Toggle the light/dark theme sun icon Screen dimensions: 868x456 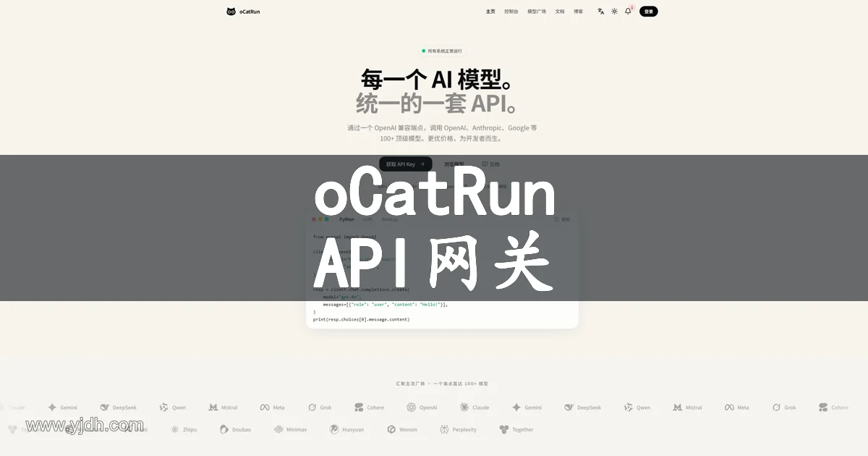614,12
